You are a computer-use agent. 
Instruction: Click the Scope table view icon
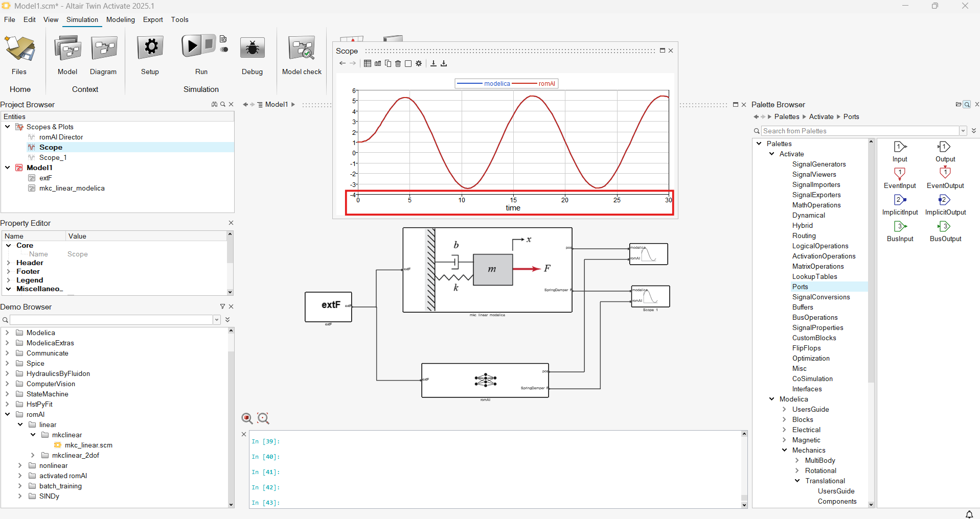[368, 63]
